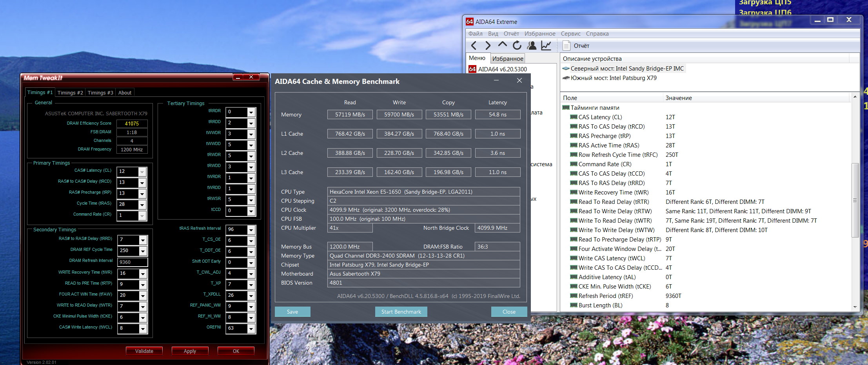Open the graph icon in AIDA64 toolbar
Screen dimensions: 868x365
(x=546, y=46)
